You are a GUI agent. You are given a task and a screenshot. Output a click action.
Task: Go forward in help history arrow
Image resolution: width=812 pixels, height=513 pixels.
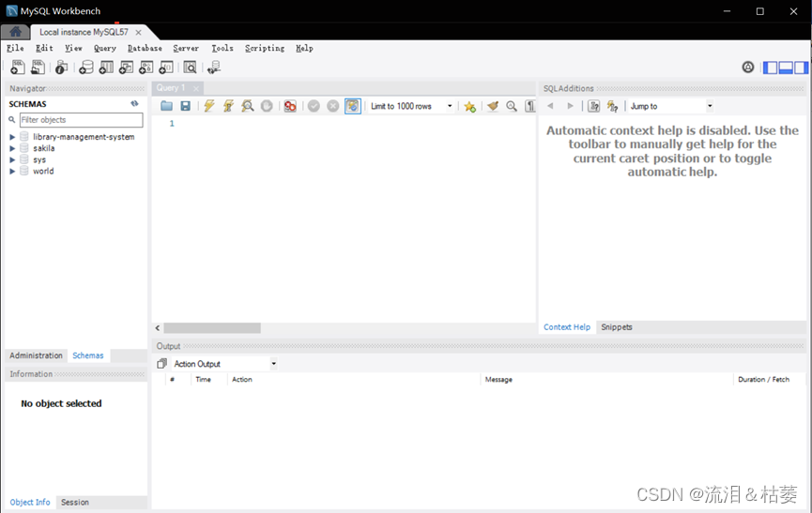[x=570, y=106]
